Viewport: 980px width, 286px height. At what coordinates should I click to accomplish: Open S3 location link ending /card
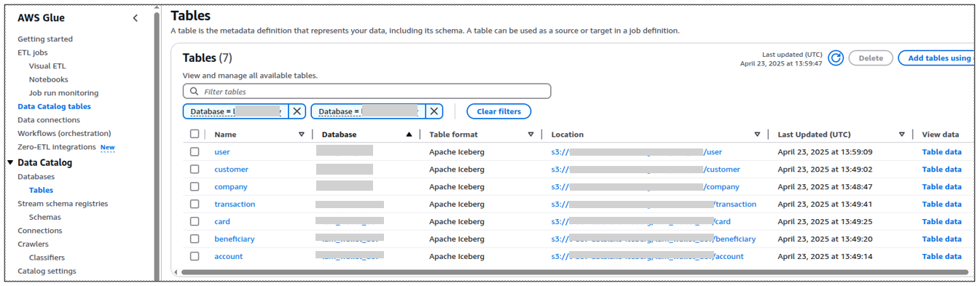[641, 222]
